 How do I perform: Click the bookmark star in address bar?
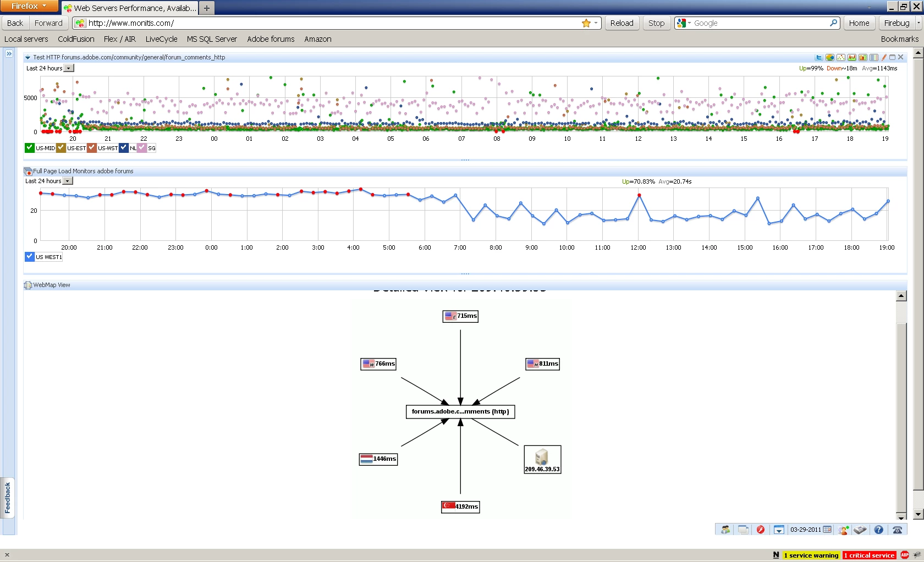tap(586, 23)
